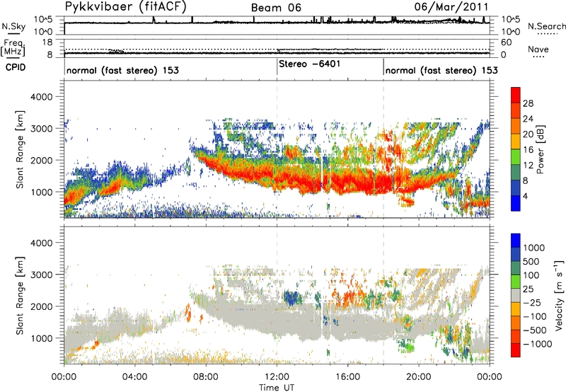
Task: Click the red bottom segment of Velocity colorbar
Action: click(516, 350)
